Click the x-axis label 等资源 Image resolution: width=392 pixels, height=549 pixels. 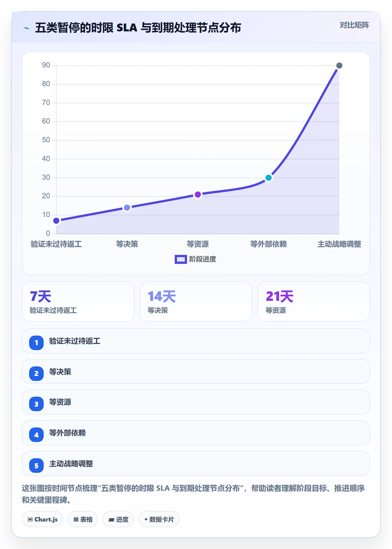pyautogui.click(x=198, y=244)
